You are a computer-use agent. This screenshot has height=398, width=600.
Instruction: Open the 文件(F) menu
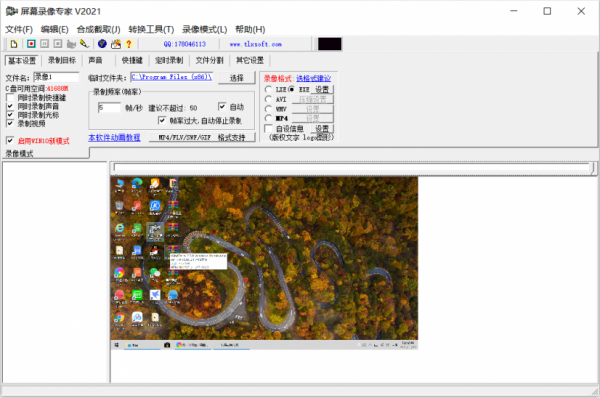(19, 29)
